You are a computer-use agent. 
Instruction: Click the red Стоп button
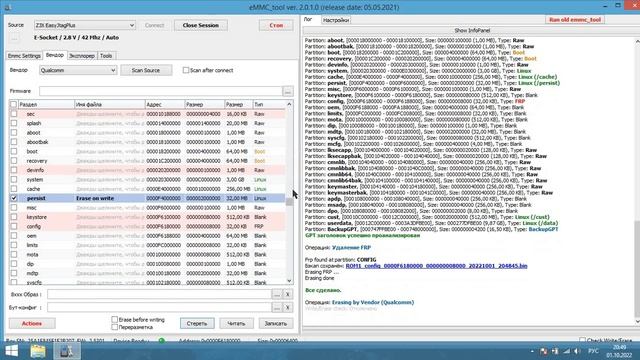tap(276, 25)
